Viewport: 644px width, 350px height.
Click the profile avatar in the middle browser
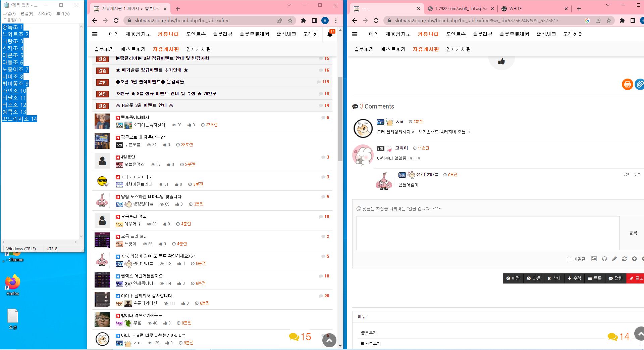coord(325,20)
